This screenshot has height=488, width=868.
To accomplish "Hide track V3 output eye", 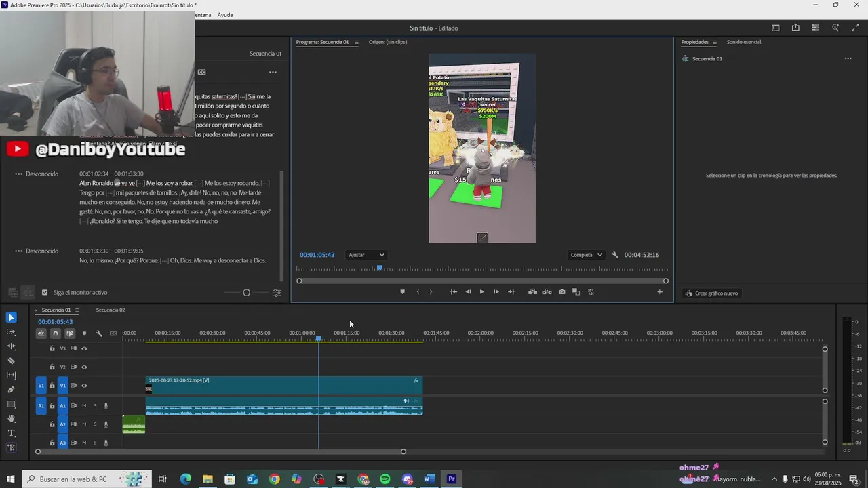I will [84, 348].
